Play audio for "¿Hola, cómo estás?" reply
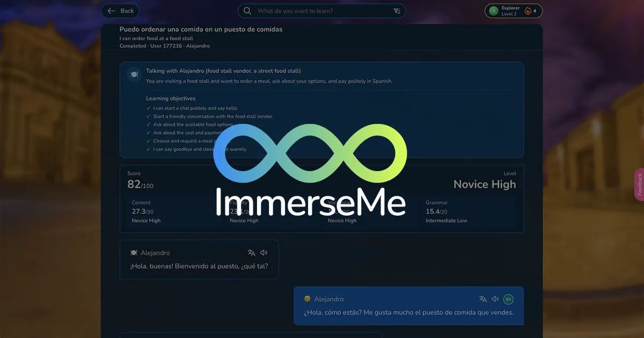The image size is (644, 338). tap(495, 299)
